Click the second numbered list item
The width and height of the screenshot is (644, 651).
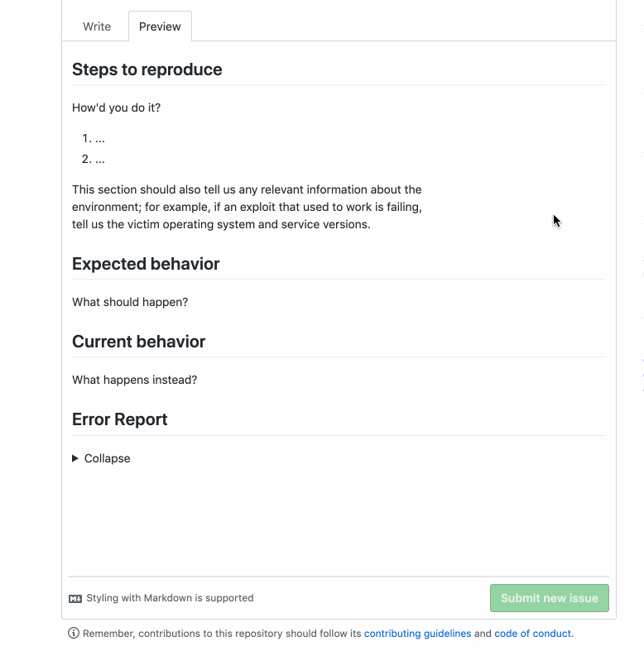[94, 159]
